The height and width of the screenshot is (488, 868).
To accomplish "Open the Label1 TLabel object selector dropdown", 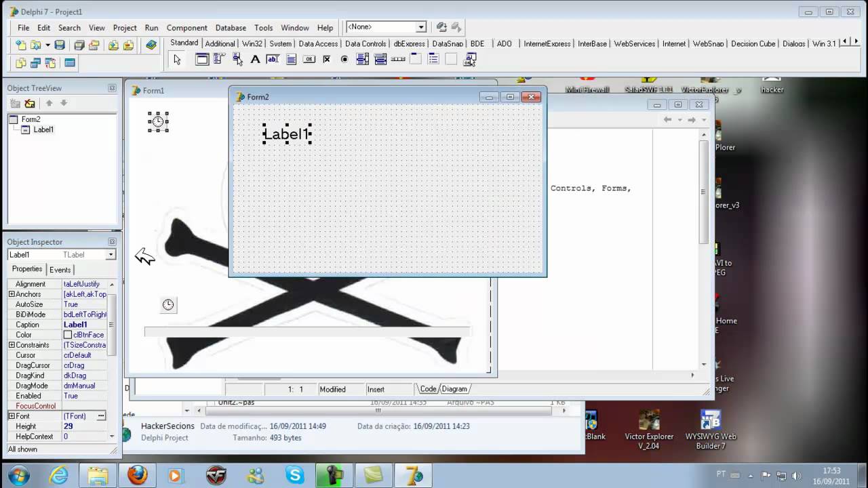I will (110, 255).
